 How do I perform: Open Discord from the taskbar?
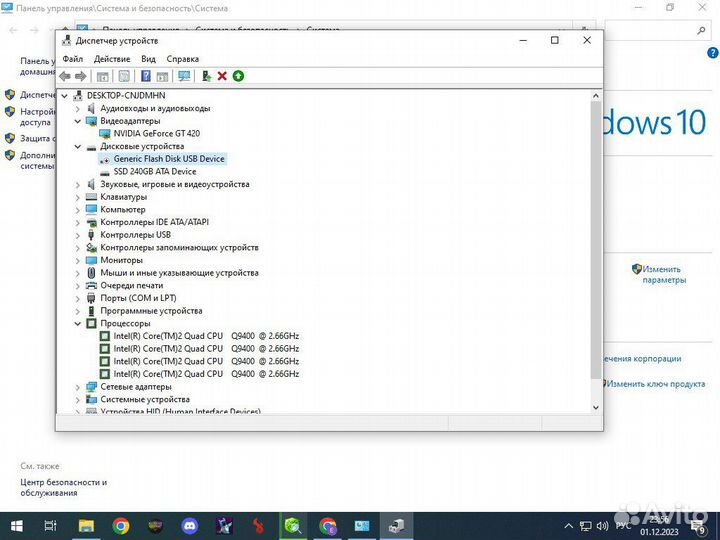190,526
